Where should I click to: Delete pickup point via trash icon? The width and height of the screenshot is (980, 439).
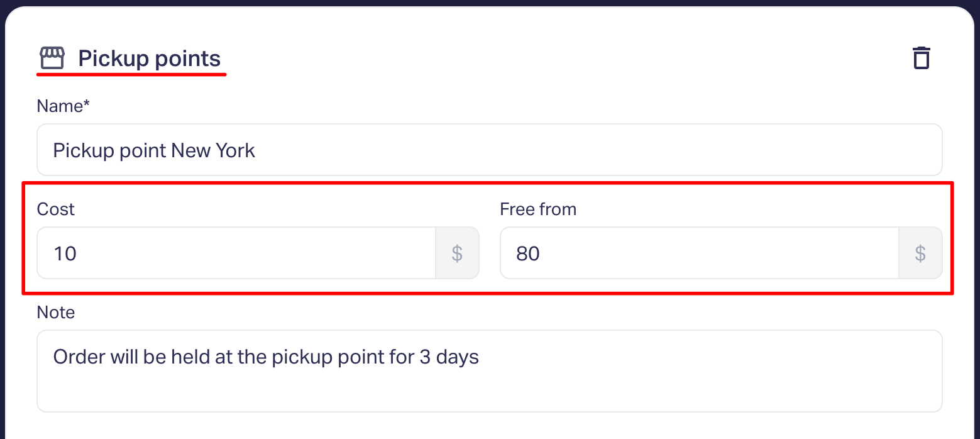[x=921, y=58]
